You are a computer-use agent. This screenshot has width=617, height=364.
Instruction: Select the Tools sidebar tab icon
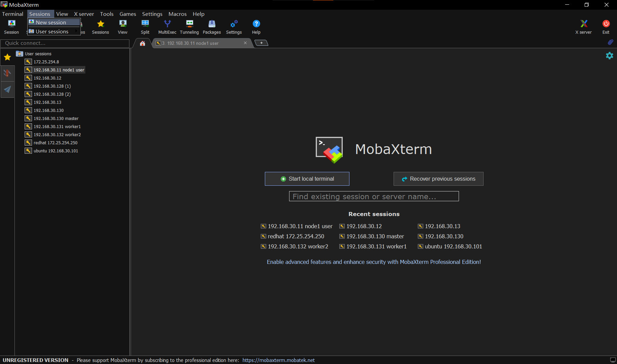[x=7, y=73]
